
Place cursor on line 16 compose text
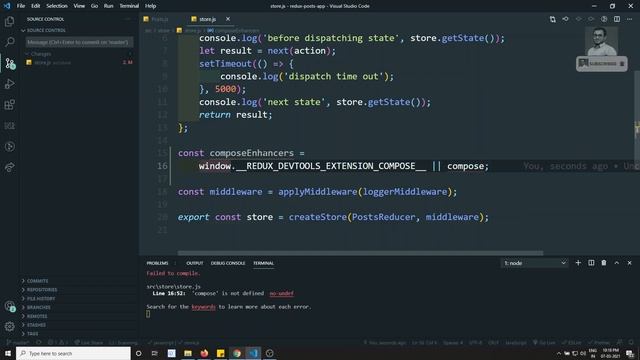click(x=465, y=166)
